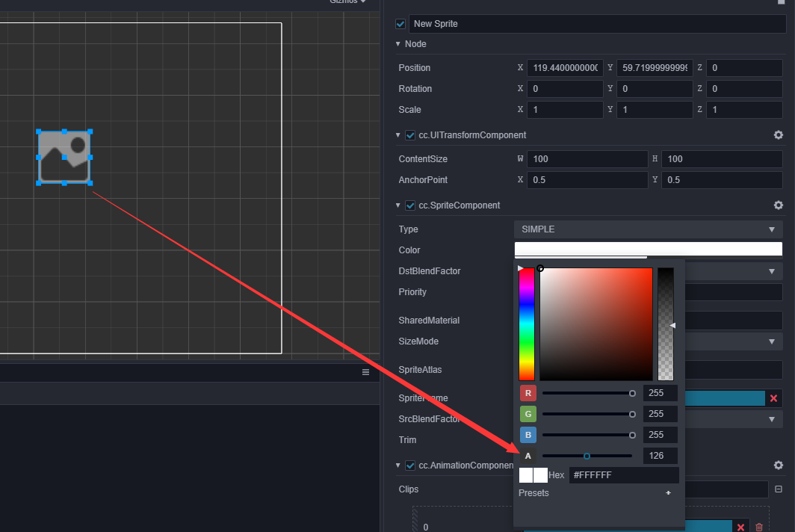Edit Rotation X field
This screenshot has height=532, width=795.
pos(565,89)
